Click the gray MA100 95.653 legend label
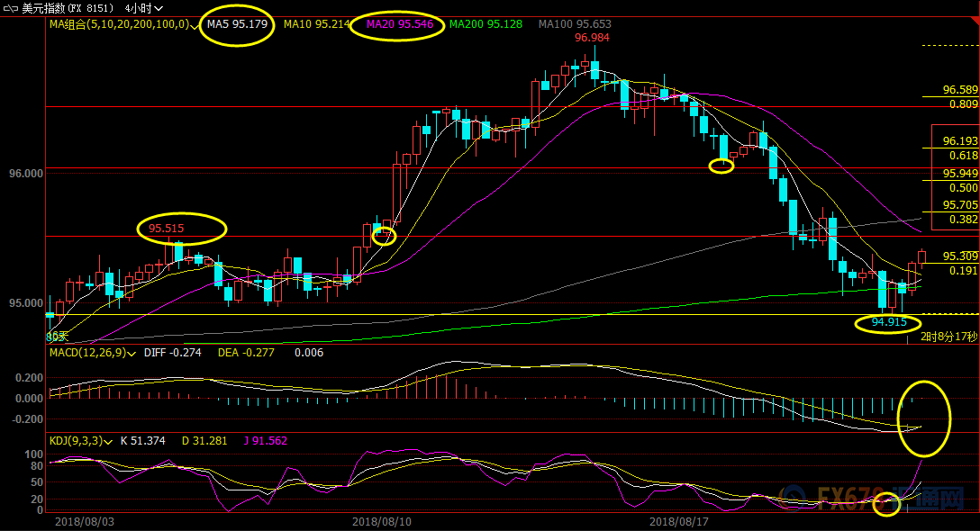 pyautogui.click(x=575, y=24)
